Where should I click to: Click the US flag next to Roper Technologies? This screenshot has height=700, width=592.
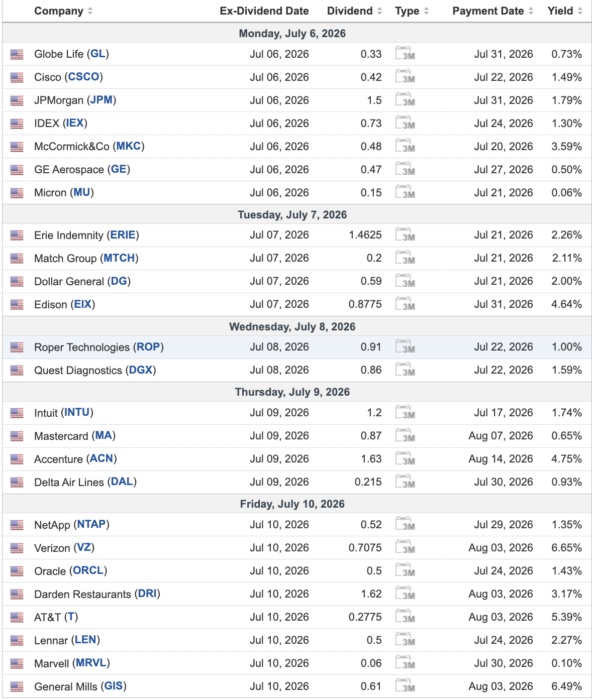tap(17, 347)
